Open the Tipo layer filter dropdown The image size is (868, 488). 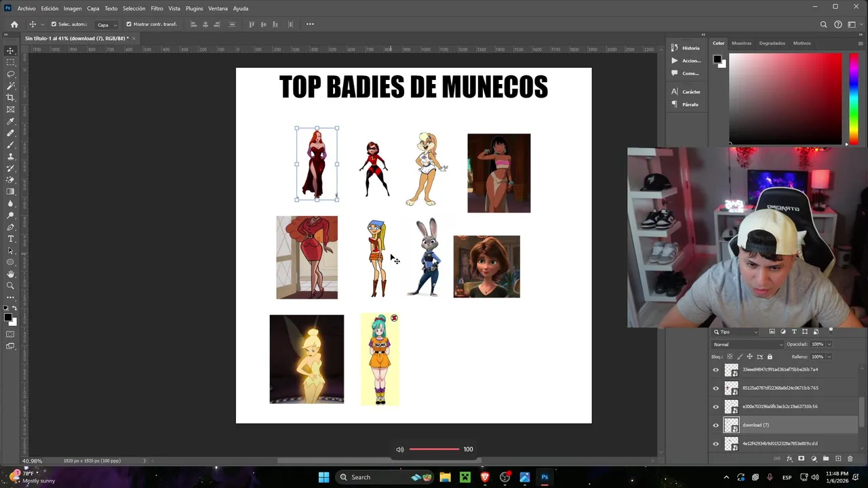click(735, 332)
